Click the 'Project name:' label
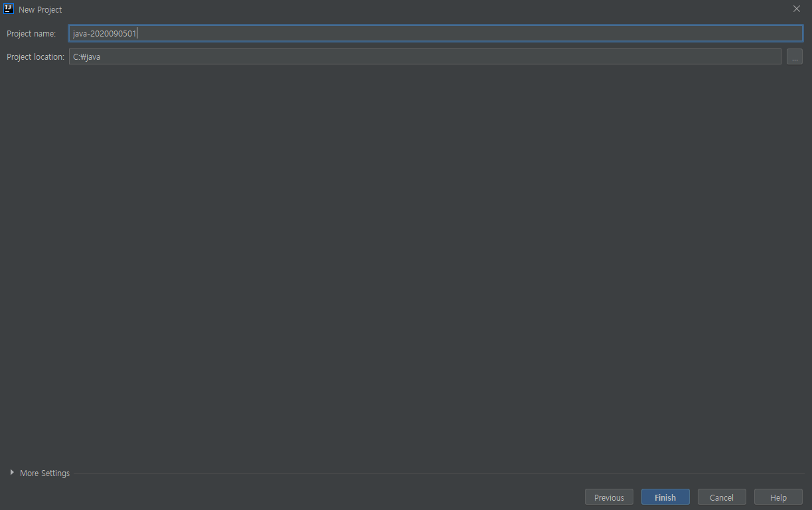 [31, 33]
